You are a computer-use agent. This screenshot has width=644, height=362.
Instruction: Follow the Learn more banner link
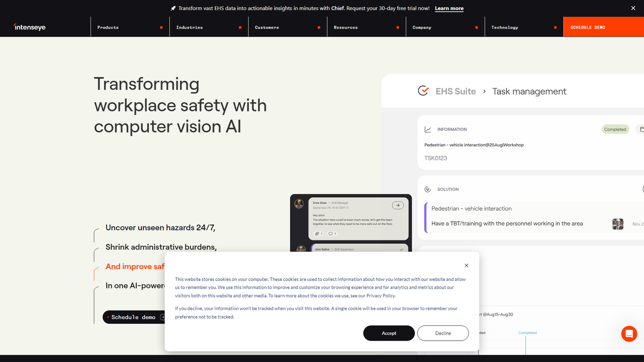click(449, 8)
